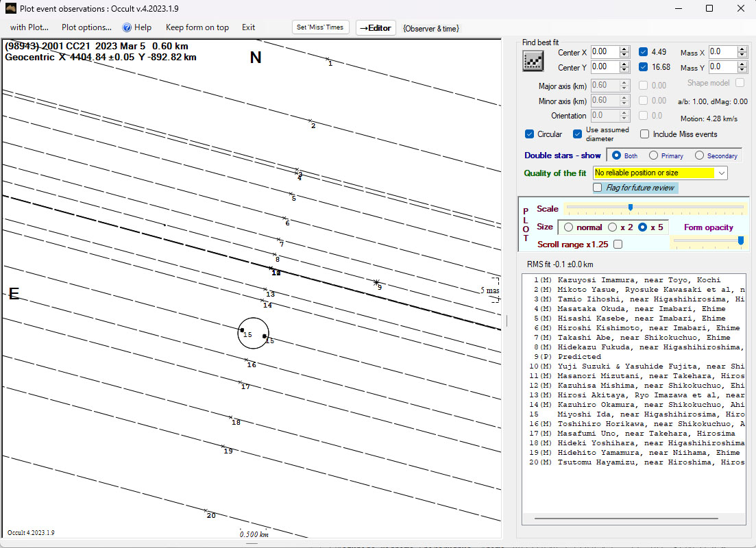Increase Center X using up spinner arrow
756x548 pixels.
tap(624, 49)
